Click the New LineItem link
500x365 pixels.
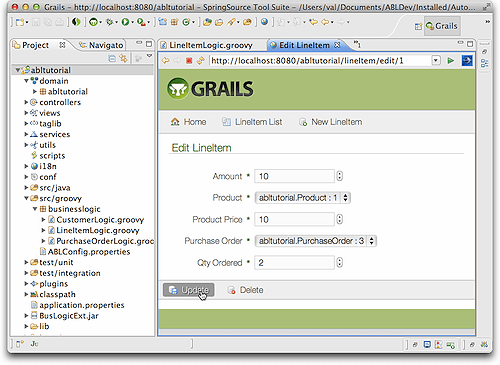[330, 122]
